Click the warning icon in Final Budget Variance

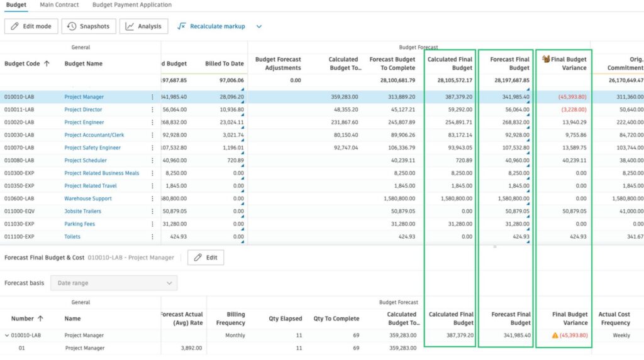coord(555,335)
